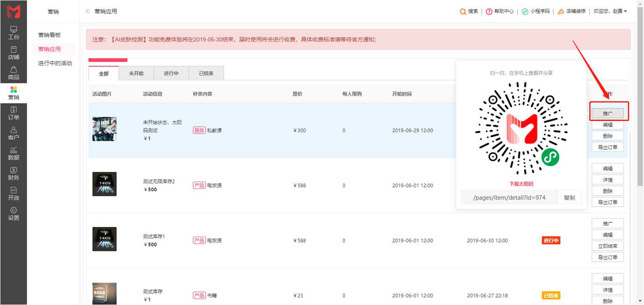Switch to the 已结束 tab
The height and width of the screenshot is (305, 644).
[x=206, y=73]
